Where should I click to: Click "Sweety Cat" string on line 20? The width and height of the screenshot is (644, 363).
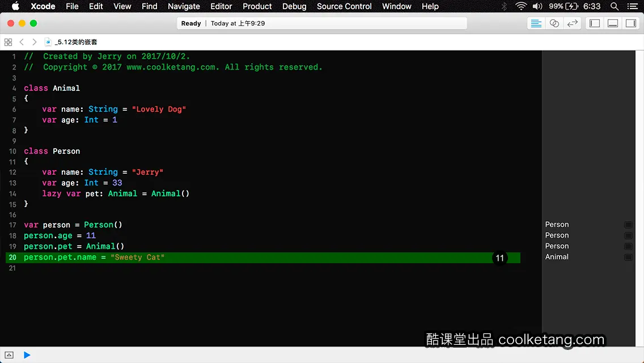(138, 258)
